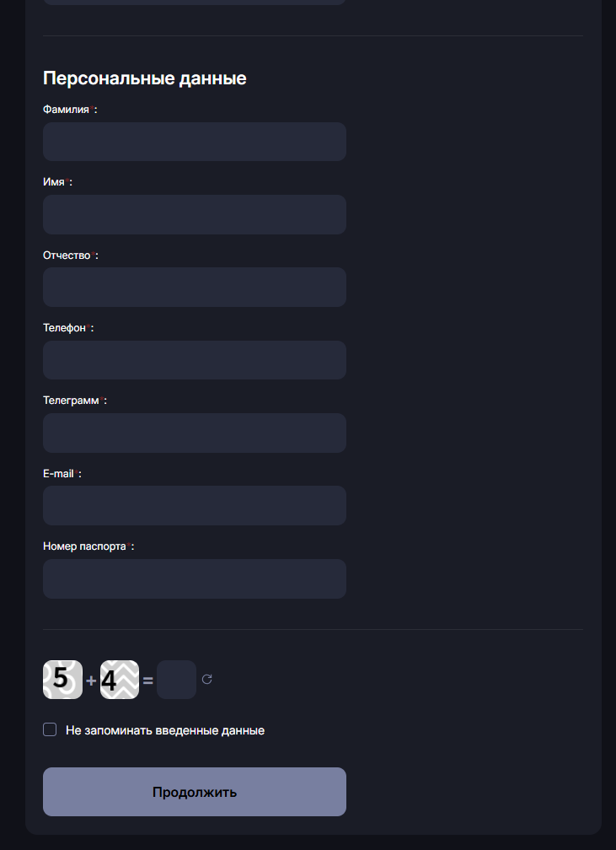Click the 'Не запоминать введенные данные' label text
The width and height of the screenshot is (616, 850).
(165, 730)
